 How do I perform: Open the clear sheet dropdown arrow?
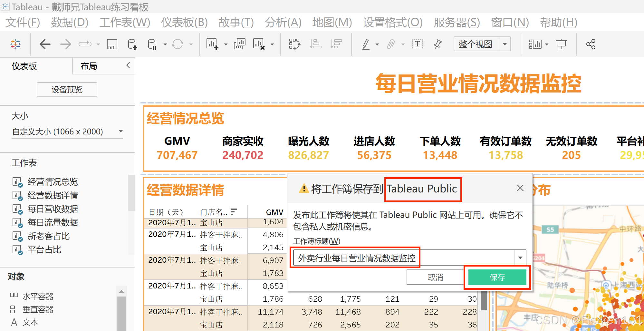[x=272, y=44]
